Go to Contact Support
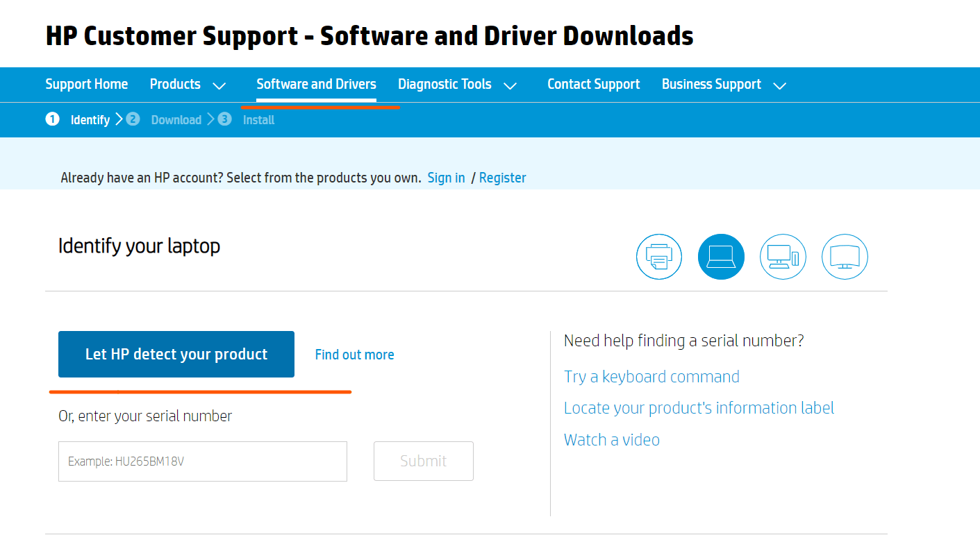980x560 pixels. [594, 85]
